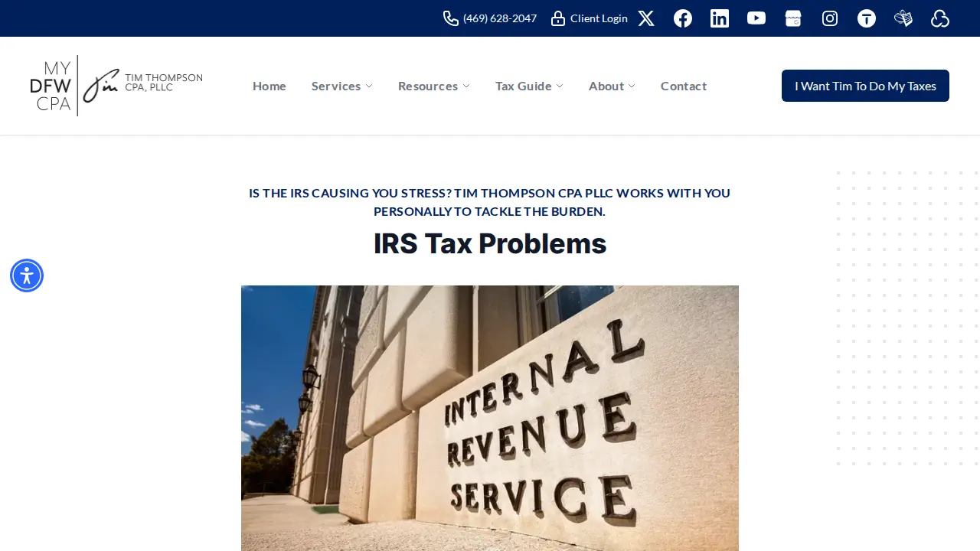The width and height of the screenshot is (980, 551).
Task: Open the accessibility widget button
Action: tap(27, 275)
